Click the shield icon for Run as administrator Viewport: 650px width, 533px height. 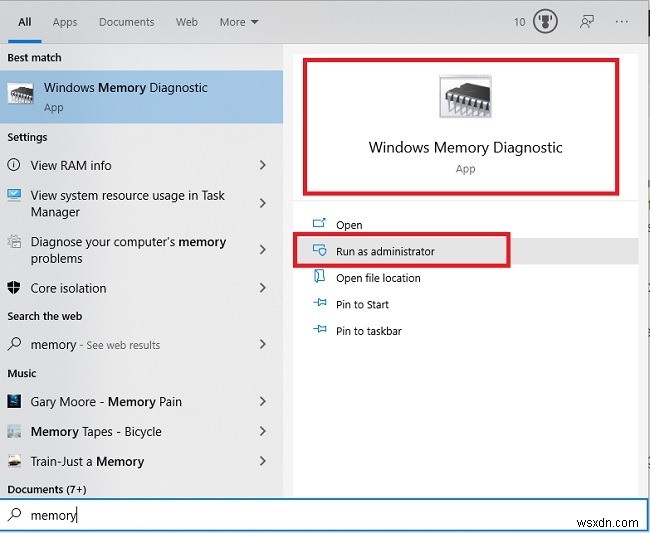coord(320,250)
